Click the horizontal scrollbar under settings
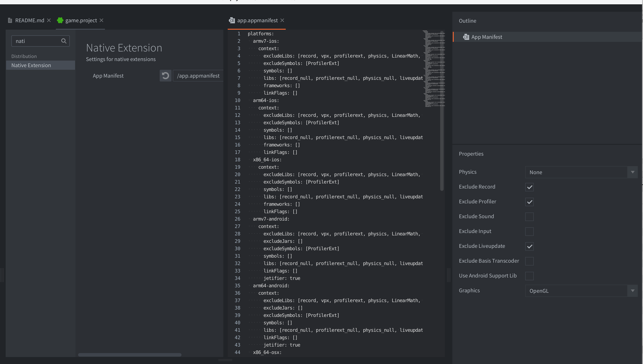Screen dimensions: 643x364 click(x=130, y=355)
